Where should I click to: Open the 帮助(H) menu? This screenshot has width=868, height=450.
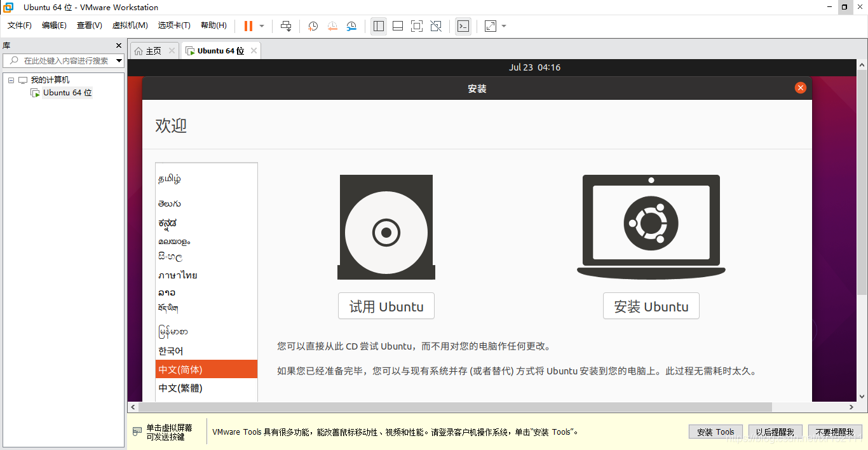coord(214,25)
